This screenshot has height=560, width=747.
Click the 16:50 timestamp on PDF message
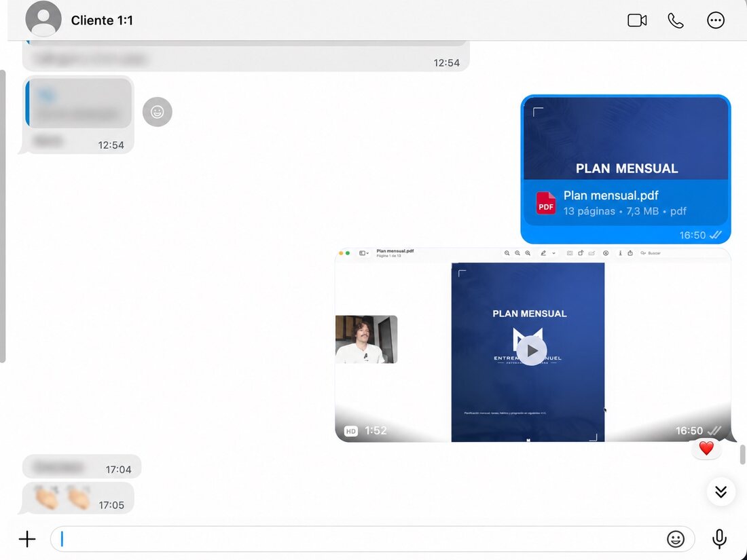pyautogui.click(x=692, y=236)
